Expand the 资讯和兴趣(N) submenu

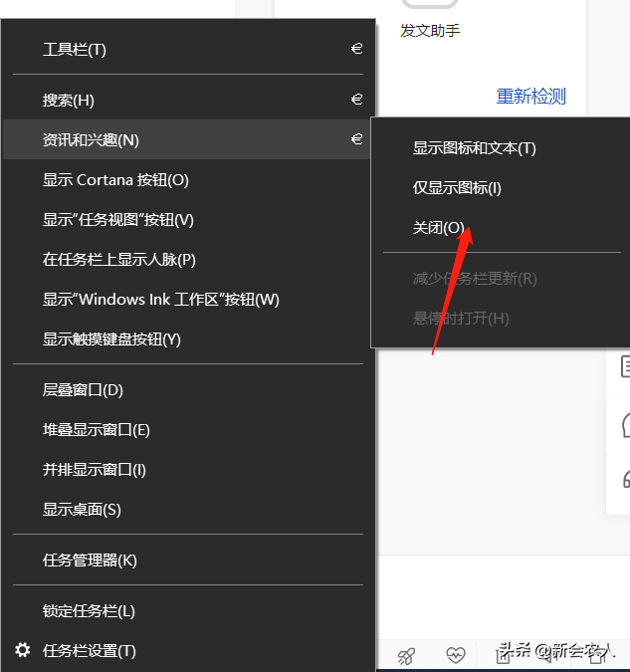[x=188, y=139]
